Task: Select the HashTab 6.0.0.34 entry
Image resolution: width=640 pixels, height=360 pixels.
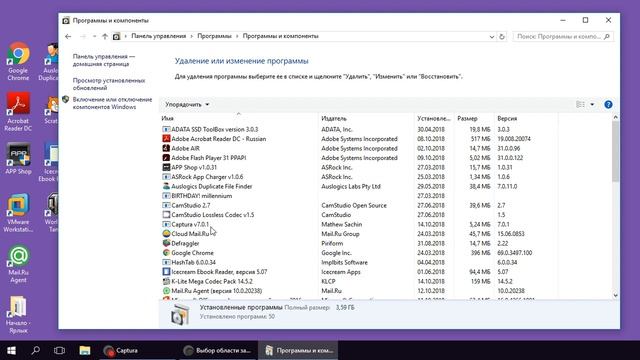Action: click(193, 262)
